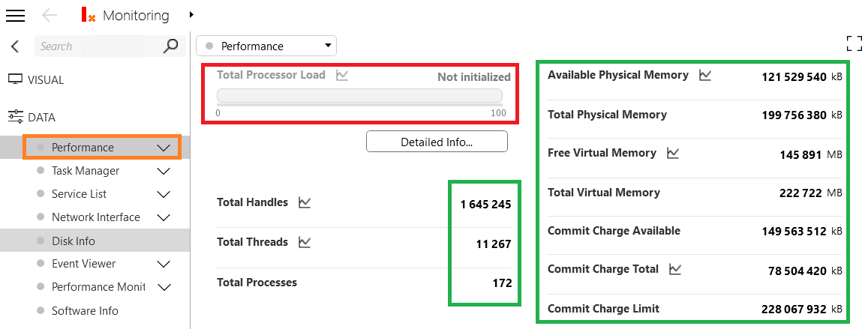Click the search magnifier icon

(171, 46)
